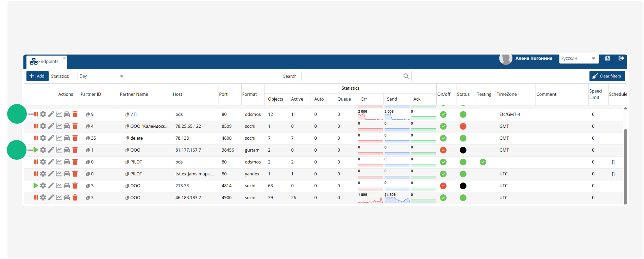Toggle On/off for PILOT odsmos row
644x259 pixels.
(443, 162)
